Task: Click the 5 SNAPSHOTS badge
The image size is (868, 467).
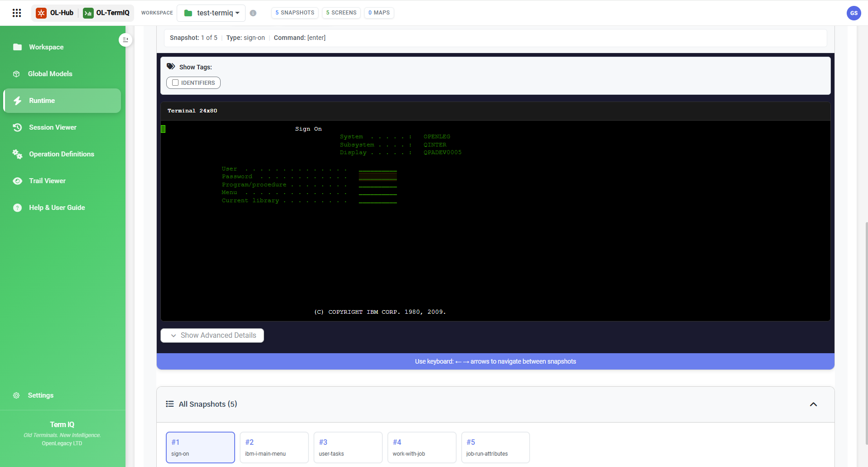Action: click(295, 13)
